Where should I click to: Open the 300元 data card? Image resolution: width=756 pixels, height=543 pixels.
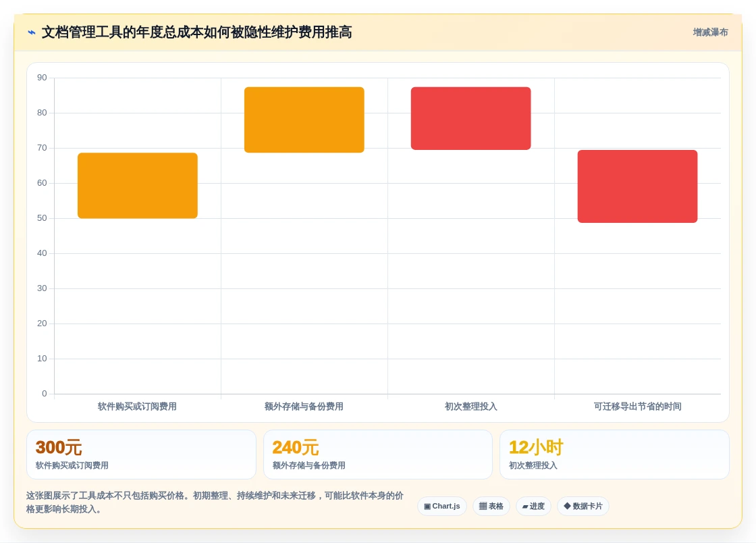tap(141, 455)
